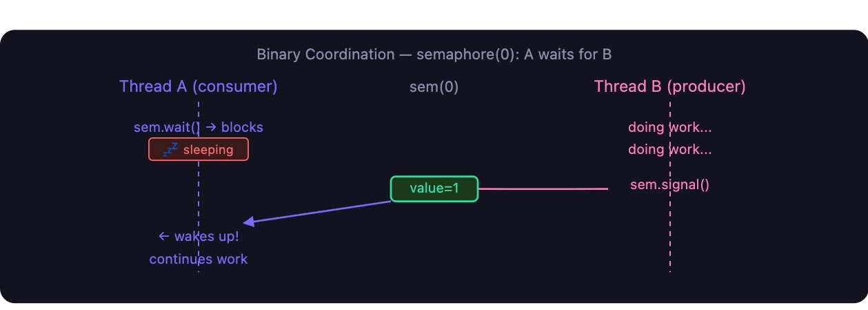
Task: Click the left arrow symbol before wakes up!
Action: point(164,236)
